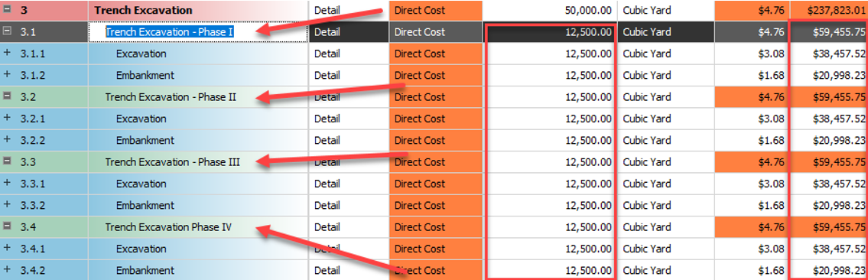Viewport: 868px width, 280px height.
Task: Collapse row 3 Trench Excavation
Action: (7, 10)
